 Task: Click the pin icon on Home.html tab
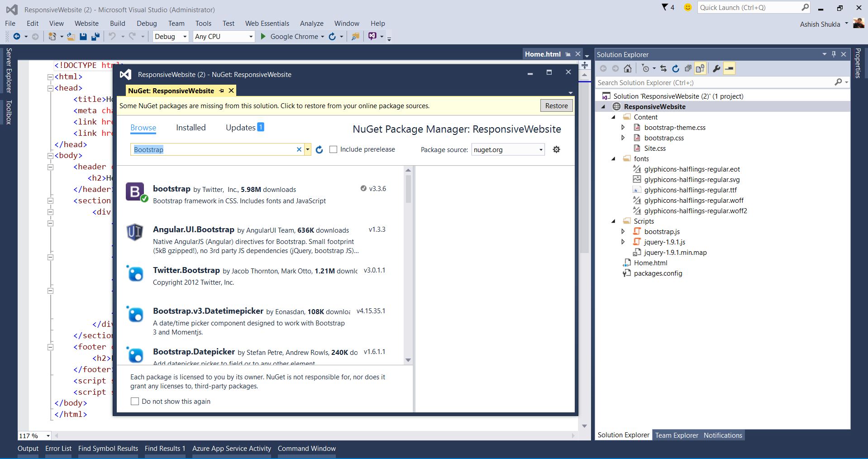click(x=568, y=54)
